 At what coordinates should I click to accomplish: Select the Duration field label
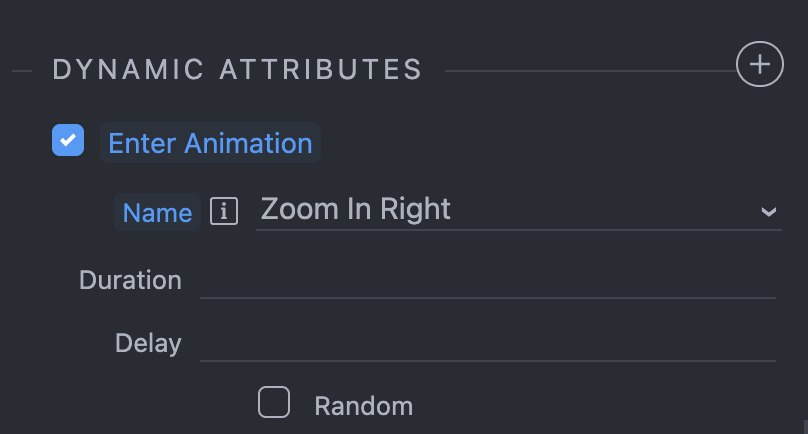[130, 280]
